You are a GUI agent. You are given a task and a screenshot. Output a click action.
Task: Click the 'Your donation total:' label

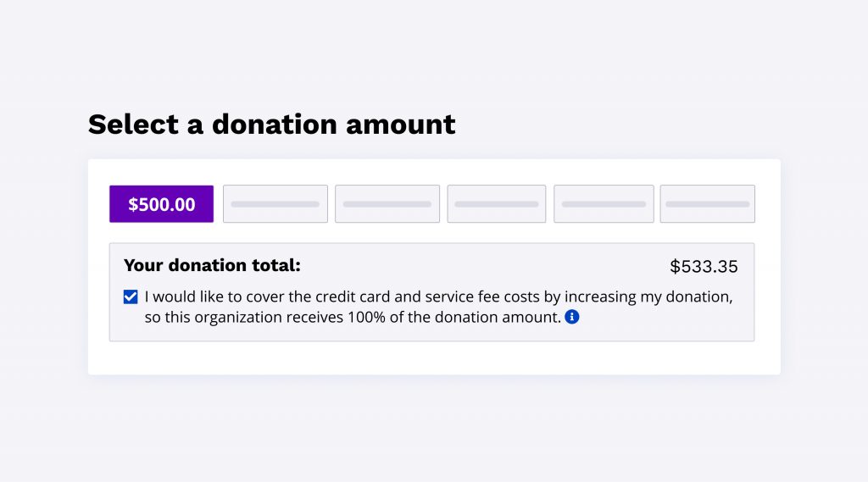[212, 265]
